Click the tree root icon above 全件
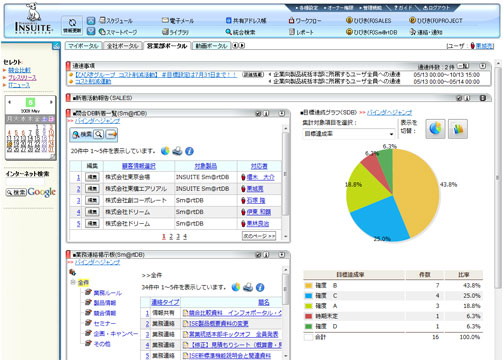 (x=72, y=272)
